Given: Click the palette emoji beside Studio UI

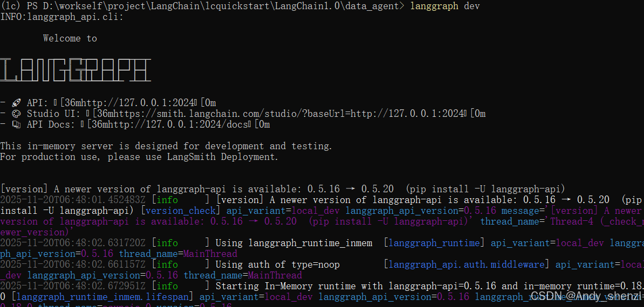Looking at the screenshot, I should tap(16, 114).
